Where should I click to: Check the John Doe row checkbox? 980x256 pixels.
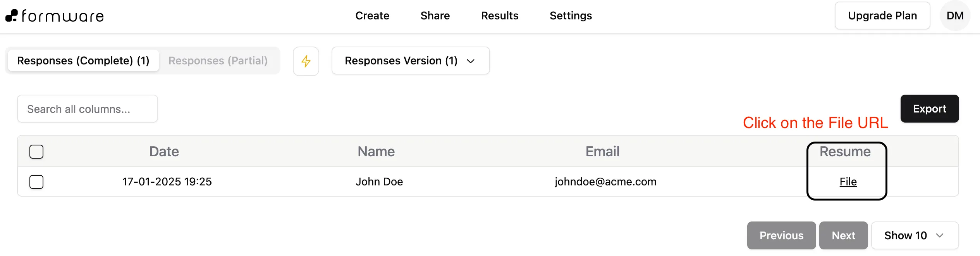[x=36, y=182]
